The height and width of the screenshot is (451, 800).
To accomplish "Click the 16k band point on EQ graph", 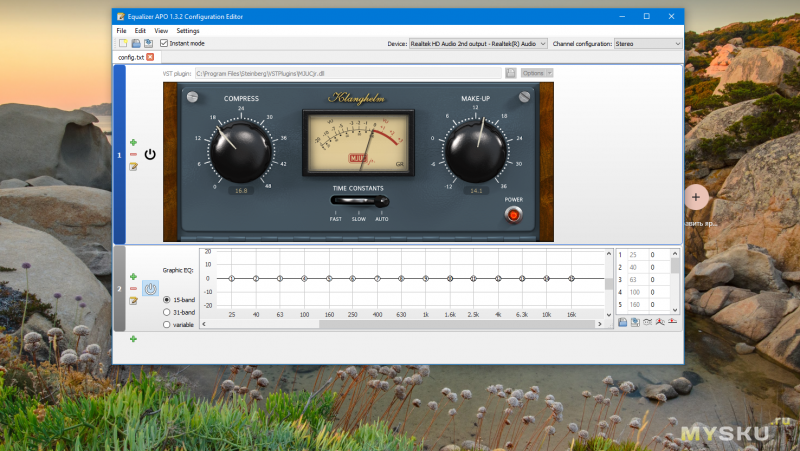I will coord(571,279).
